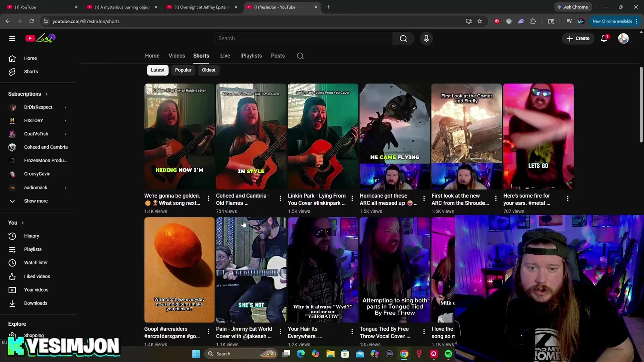
Task: Open the Chrome profile avatar in toolbar
Action: point(581,21)
